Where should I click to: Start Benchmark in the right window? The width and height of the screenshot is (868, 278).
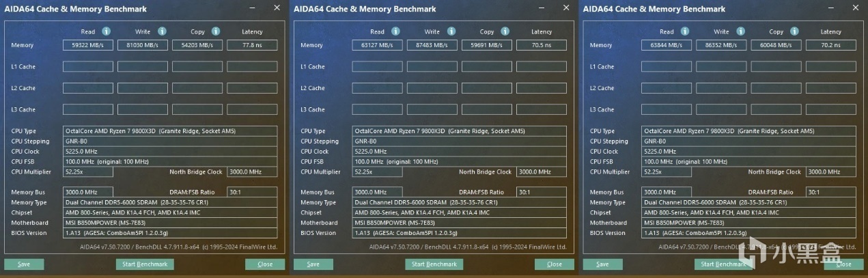point(724,264)
